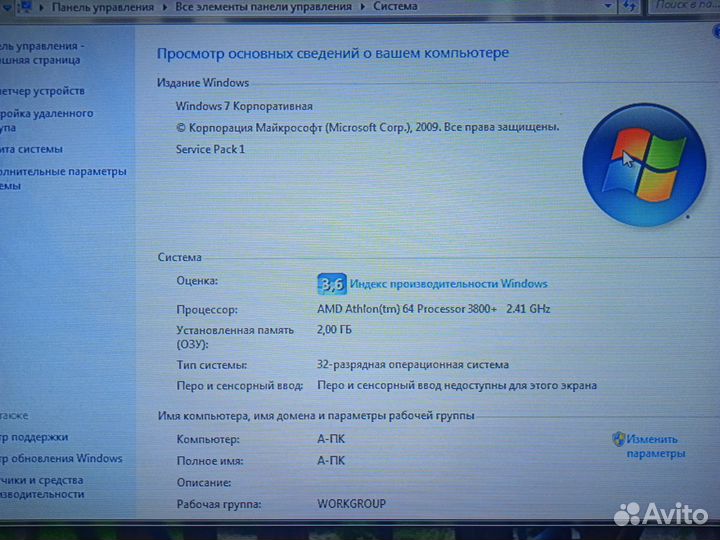This screenshot has height=540, width=720.
Task: Click the installed memory value '2,00 ГБ'
Action: click(334, 330)
